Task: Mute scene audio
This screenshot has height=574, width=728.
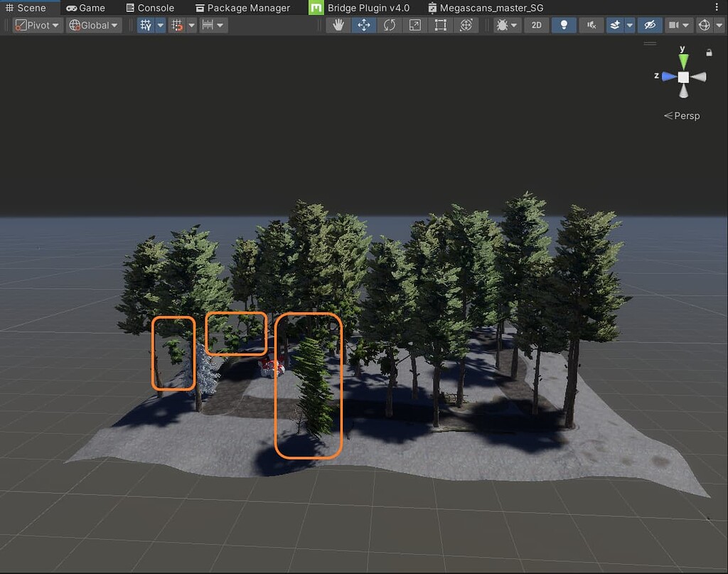Action: (591, 25)
